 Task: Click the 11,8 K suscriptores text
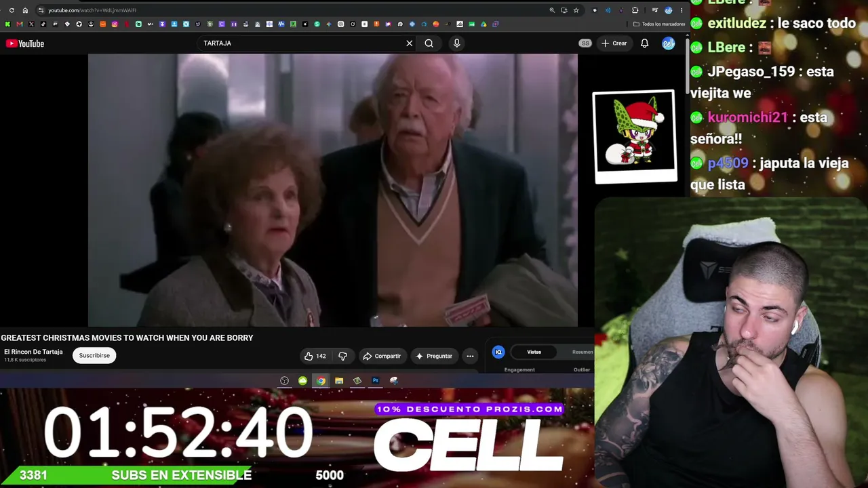(x=25, y=360)
